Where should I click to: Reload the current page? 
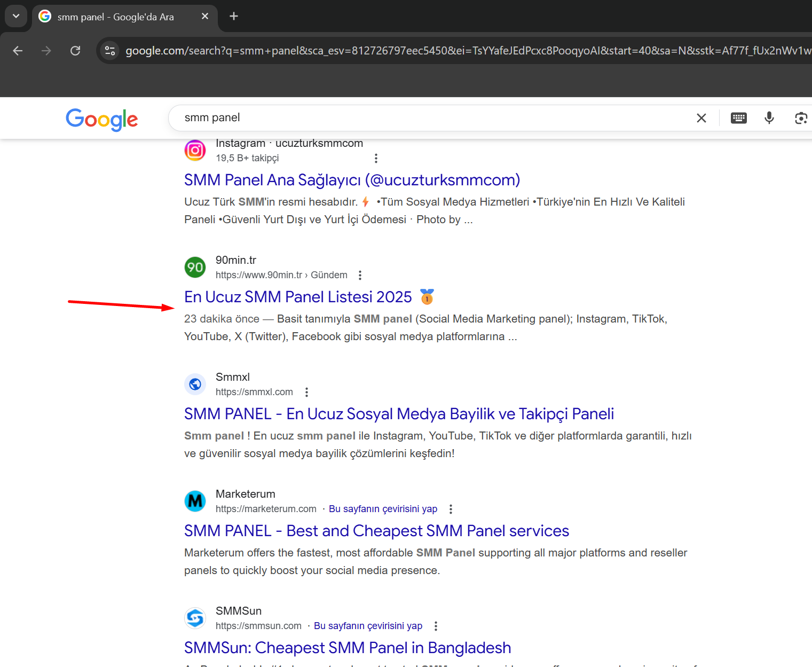(75, 51)
